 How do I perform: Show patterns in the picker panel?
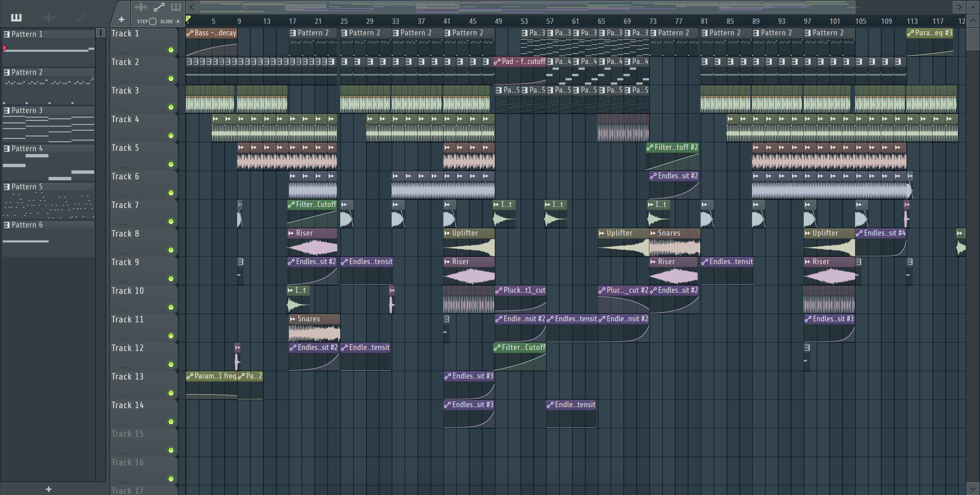[x=16, y=17]
